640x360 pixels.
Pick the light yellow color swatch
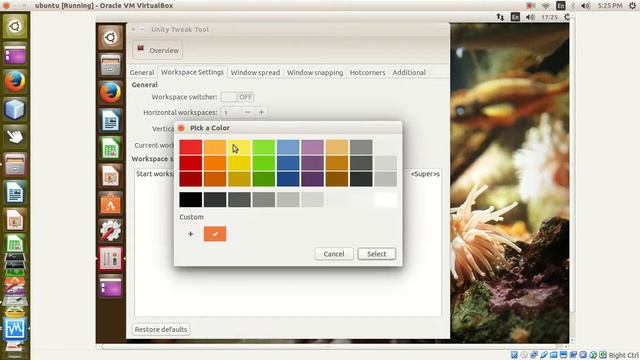click(239, 147)
